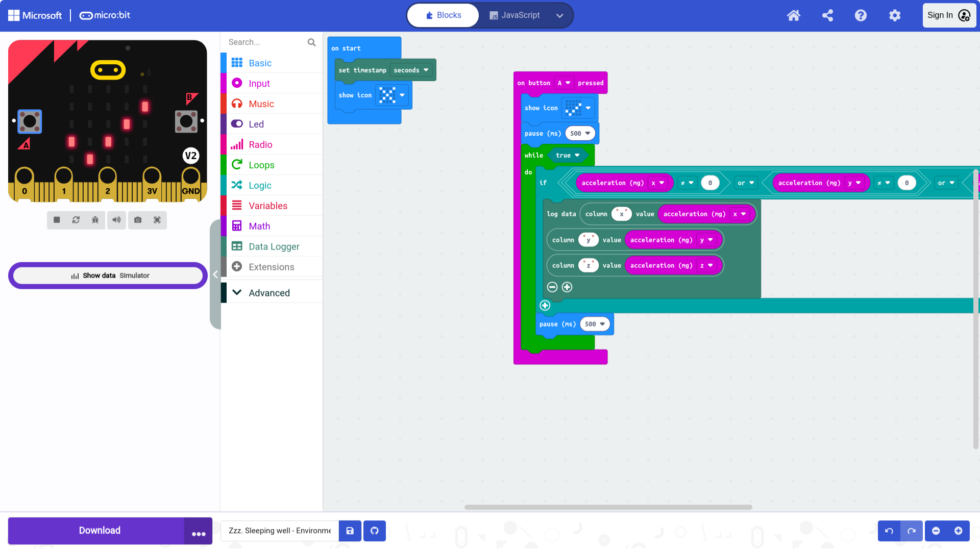Toggle simulator debug mode bug icon

click(95, 220)
